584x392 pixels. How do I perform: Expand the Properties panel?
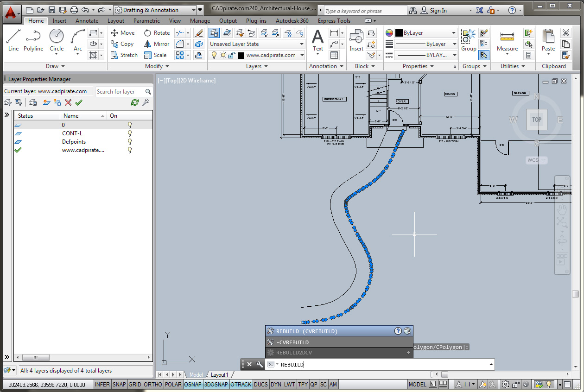click(418, 66)
